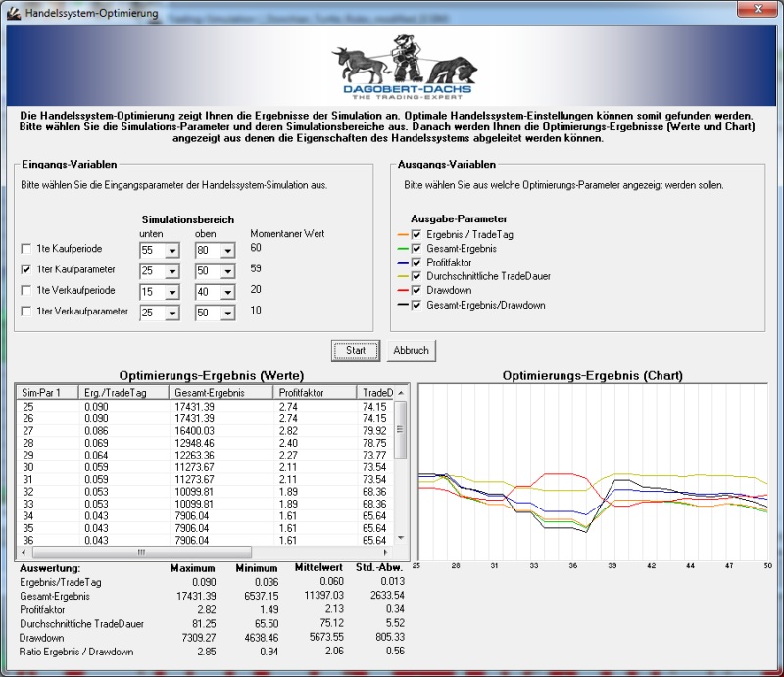Click Momentaner Wert 59 for Kaufparameter
This screenshot has width=784, height=677.
tap(256, 268)
